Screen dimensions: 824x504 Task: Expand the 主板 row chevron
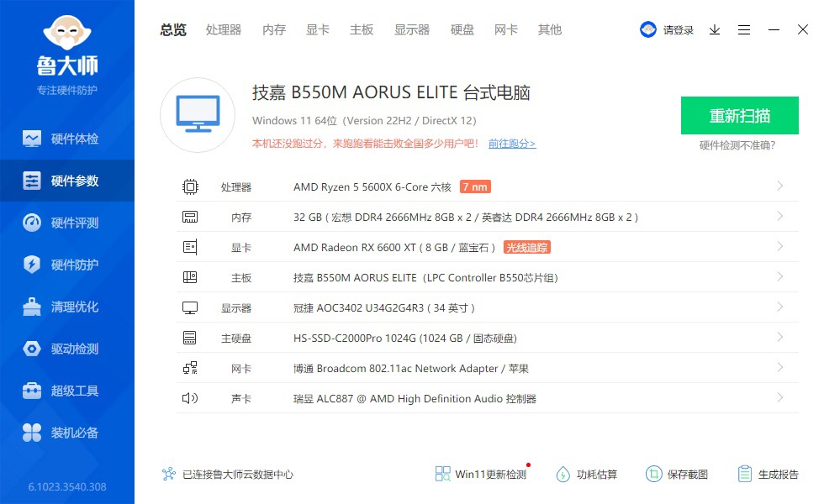(x=780, y=276)
